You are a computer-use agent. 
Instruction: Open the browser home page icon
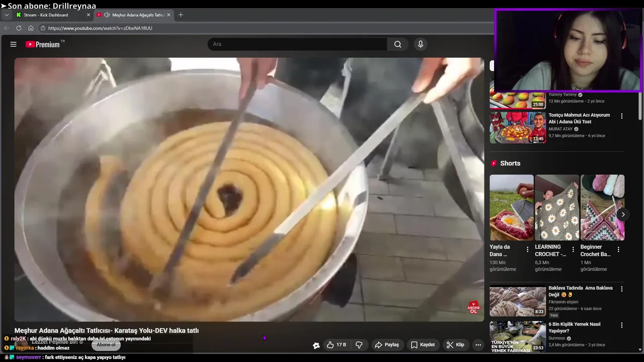coord(31,28)
